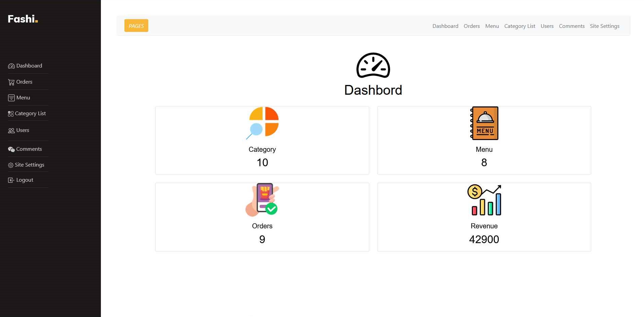The width and height of the screenshot is (644, 317).
Task: Click the Revenue bar chart image
Action: point(484,200)
